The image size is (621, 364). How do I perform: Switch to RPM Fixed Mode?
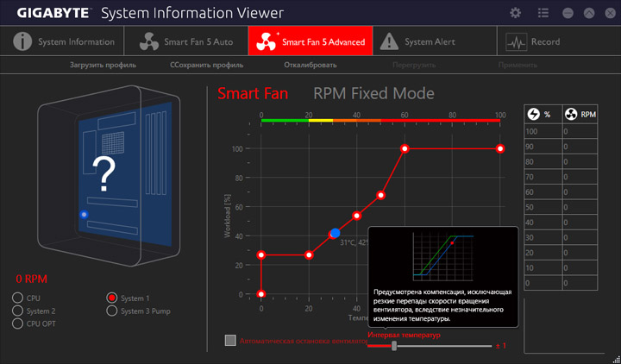(x=373, y=93)
